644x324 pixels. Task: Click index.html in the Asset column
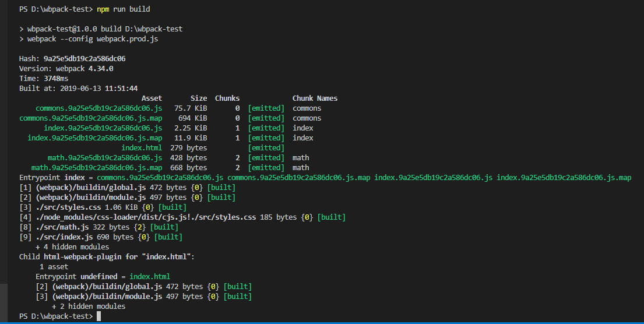142,147
